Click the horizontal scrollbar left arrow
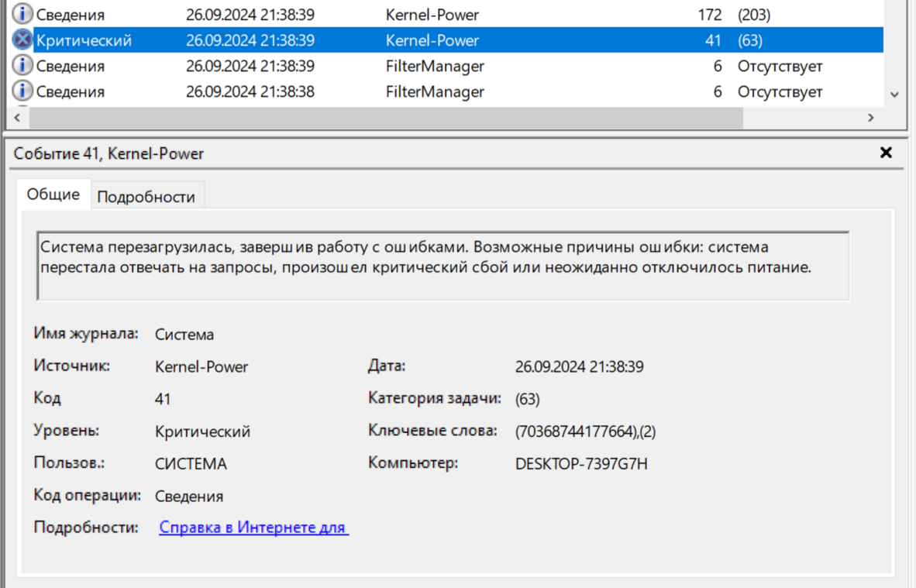Viewport: 916px width, 588px height. [18, 118]
